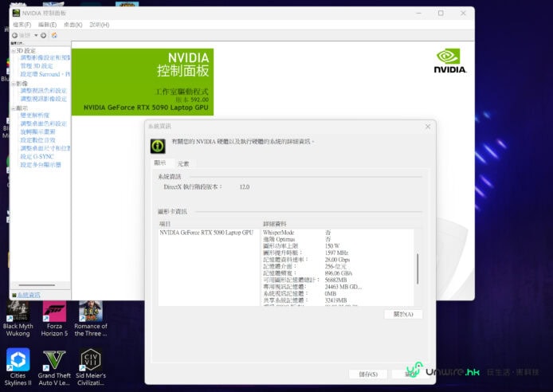
Task: Select NVIDIA GeForce RTX 5090 Laptop GPU list item
Action: [206, 233]
